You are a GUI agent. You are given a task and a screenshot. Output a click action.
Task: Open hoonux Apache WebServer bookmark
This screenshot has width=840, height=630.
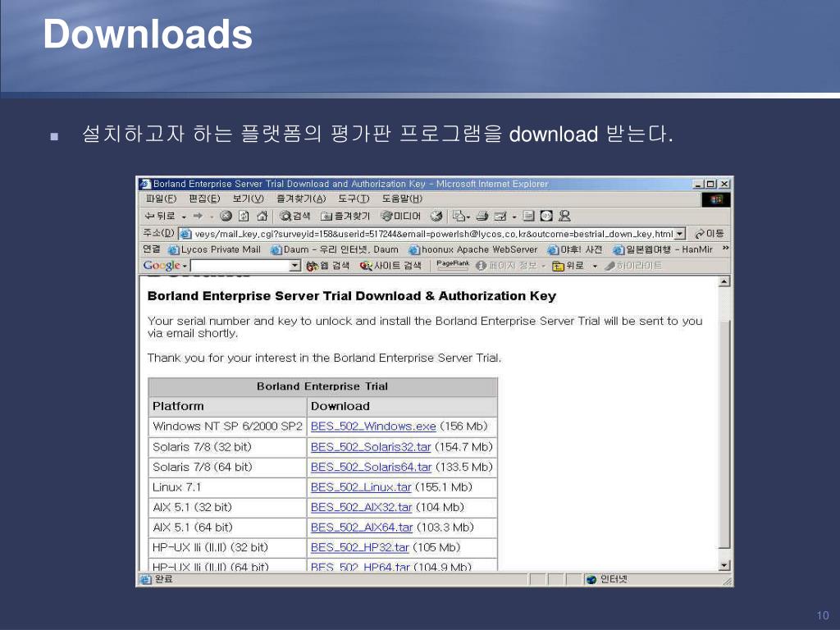point(473,249)
